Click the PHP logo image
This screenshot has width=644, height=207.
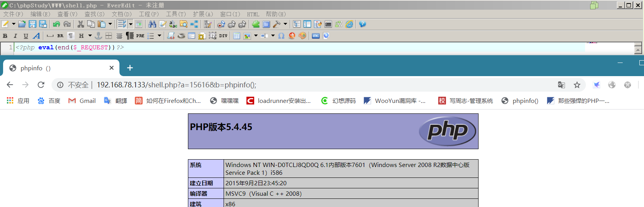tap(448, 131)
